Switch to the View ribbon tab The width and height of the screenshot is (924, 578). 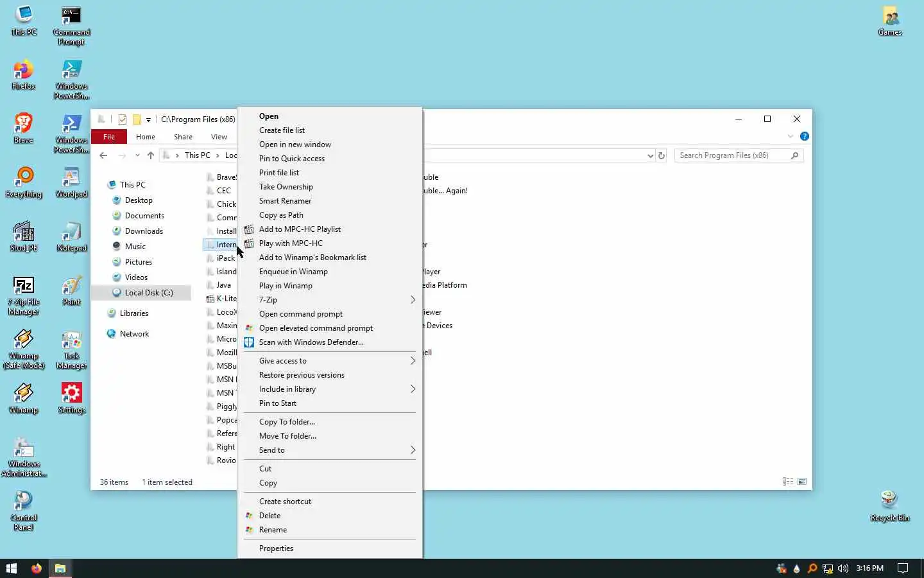coord(219,137)
